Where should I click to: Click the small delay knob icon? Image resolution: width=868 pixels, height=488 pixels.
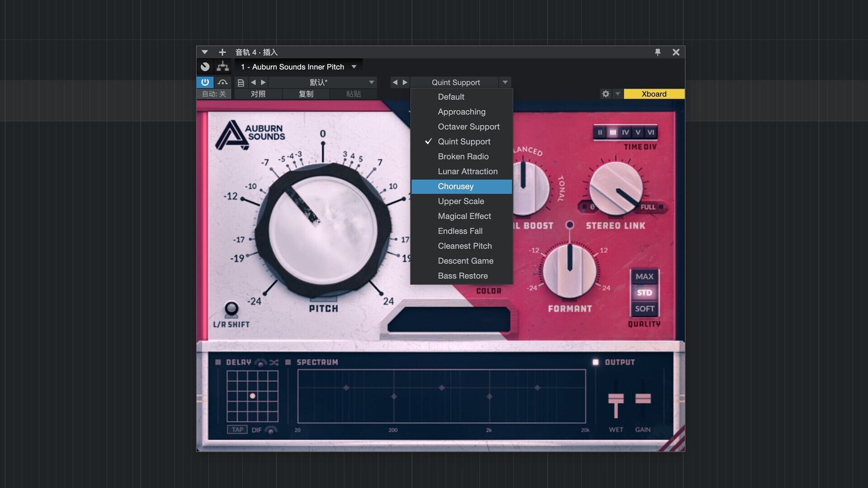click(261, 362)
